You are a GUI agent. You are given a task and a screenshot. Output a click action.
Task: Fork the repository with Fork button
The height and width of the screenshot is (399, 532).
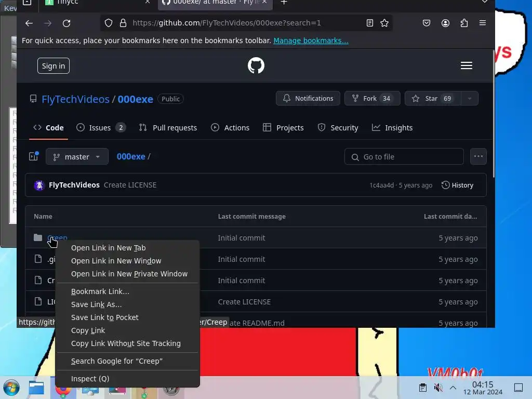pyautogui.click(x=372, y=98)
